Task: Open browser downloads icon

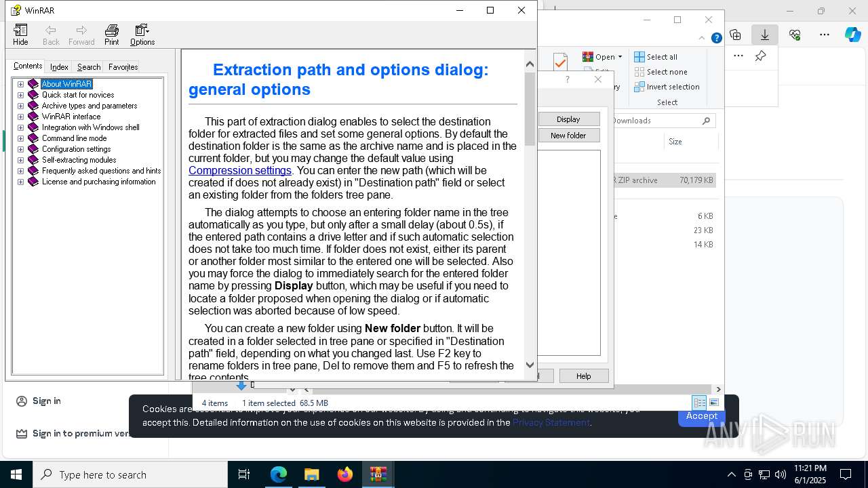Action: 765,35
